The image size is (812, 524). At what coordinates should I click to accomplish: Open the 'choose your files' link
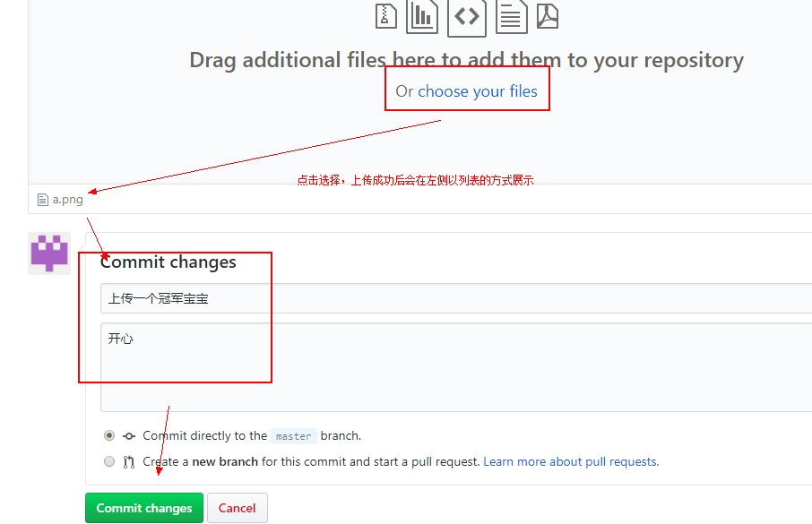coord(477,91)
